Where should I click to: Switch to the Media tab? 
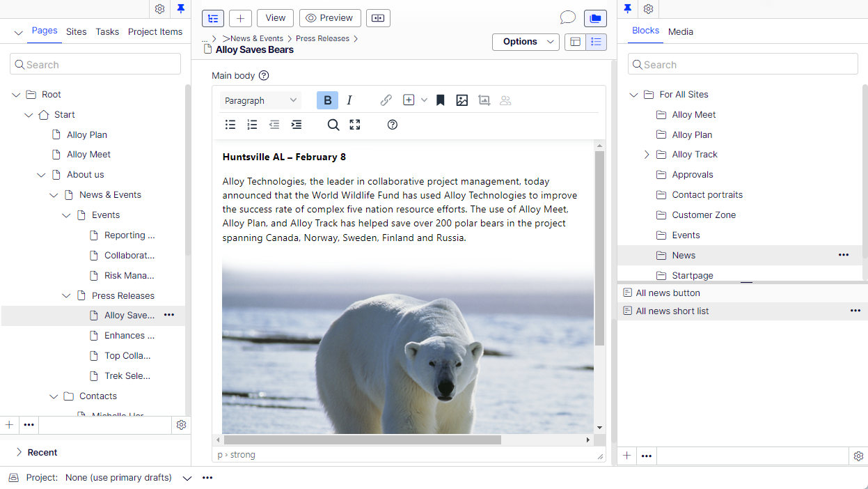click(681, 31)
